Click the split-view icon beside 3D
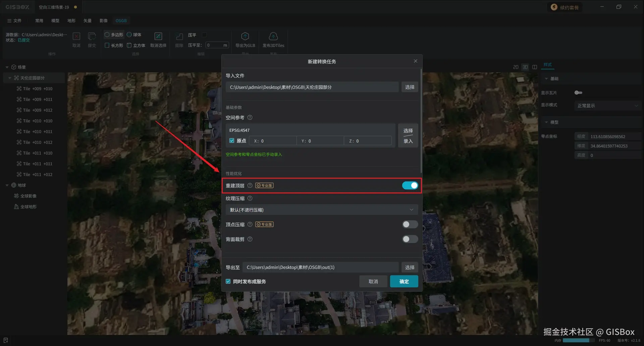Viewport: 644px width, 346px height. [535, 67]
